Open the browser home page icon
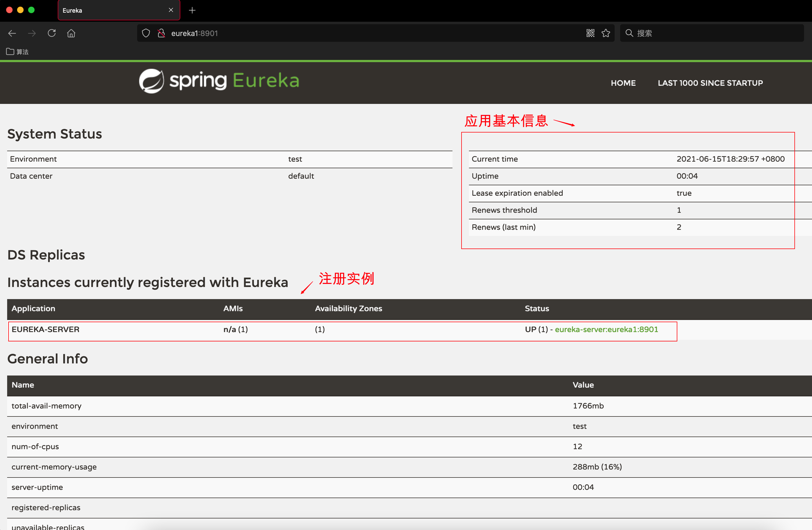 pos(71,33)
